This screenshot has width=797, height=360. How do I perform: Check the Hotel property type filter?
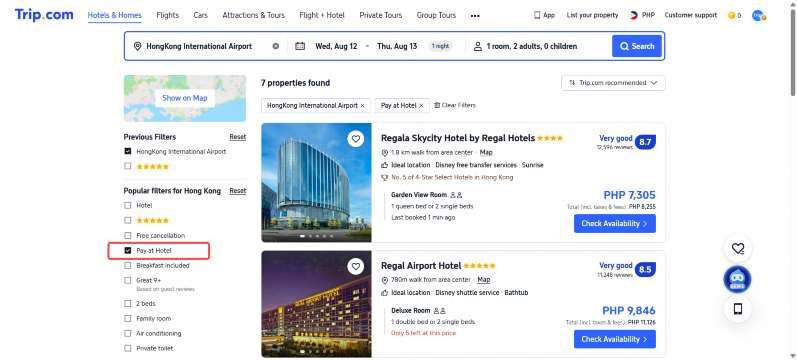(x=128, y=205)
